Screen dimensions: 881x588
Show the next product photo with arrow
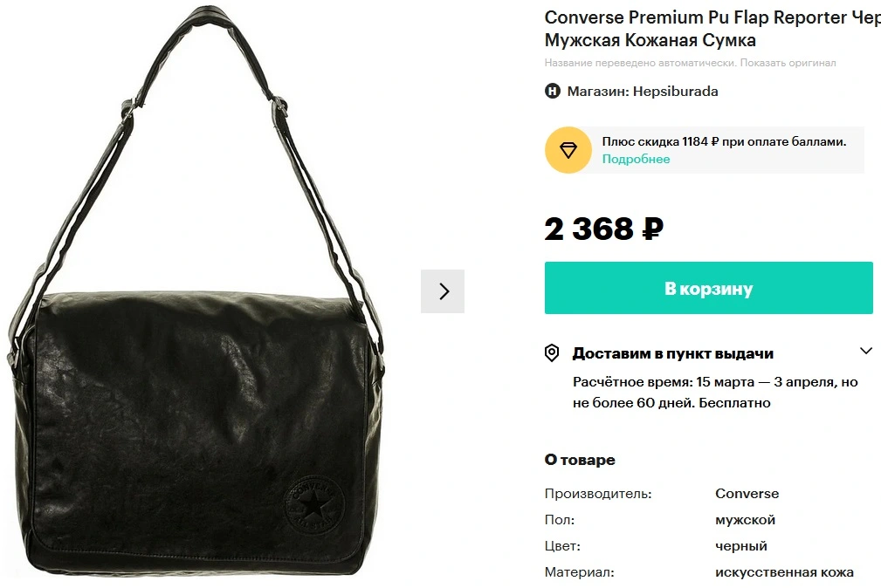pyautogui.click(x=443, y=291)
